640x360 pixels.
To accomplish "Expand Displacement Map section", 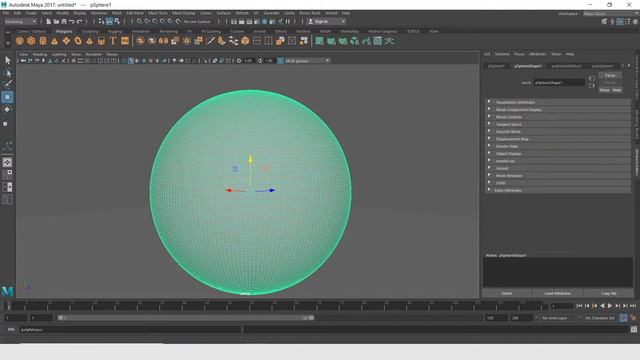I will coord(558,139).
